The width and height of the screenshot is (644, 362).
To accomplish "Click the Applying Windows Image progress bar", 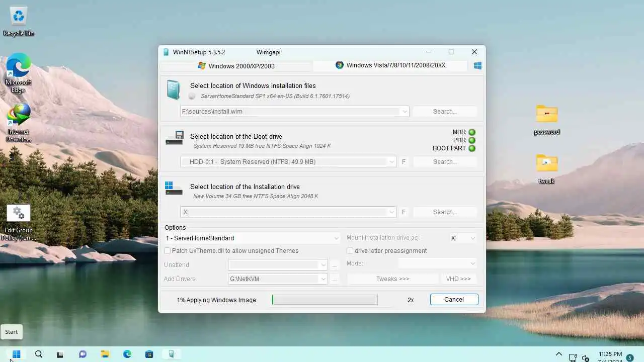I will [x=325, y=300].
